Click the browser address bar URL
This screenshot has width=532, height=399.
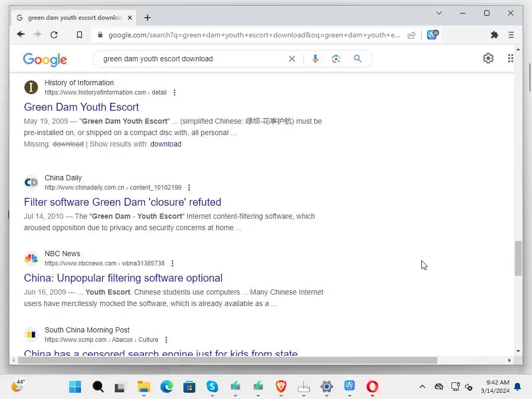[x=254, y=35]
